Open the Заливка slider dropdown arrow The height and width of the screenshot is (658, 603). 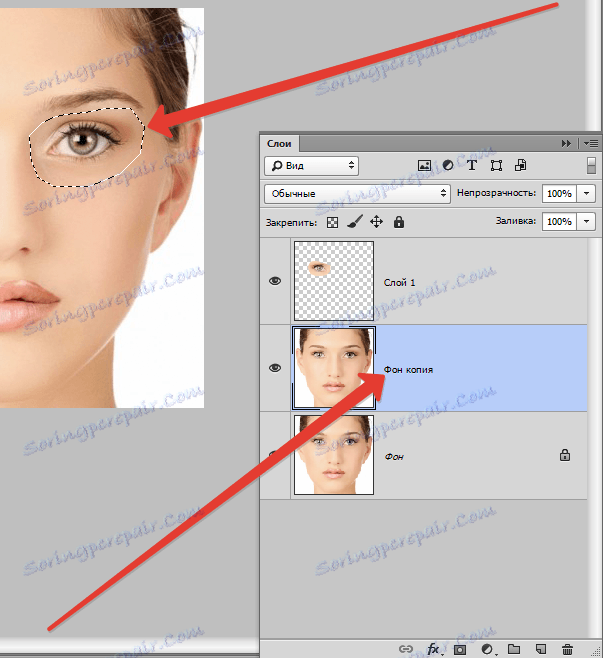[587, 221]
